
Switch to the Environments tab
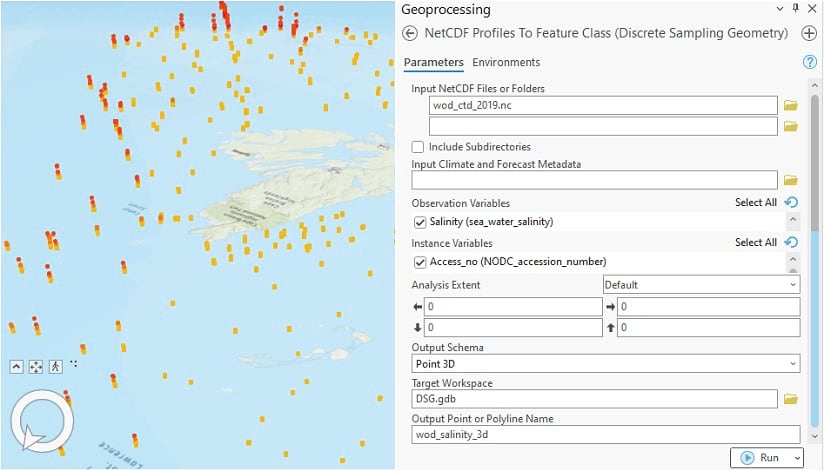pos(506,63)
